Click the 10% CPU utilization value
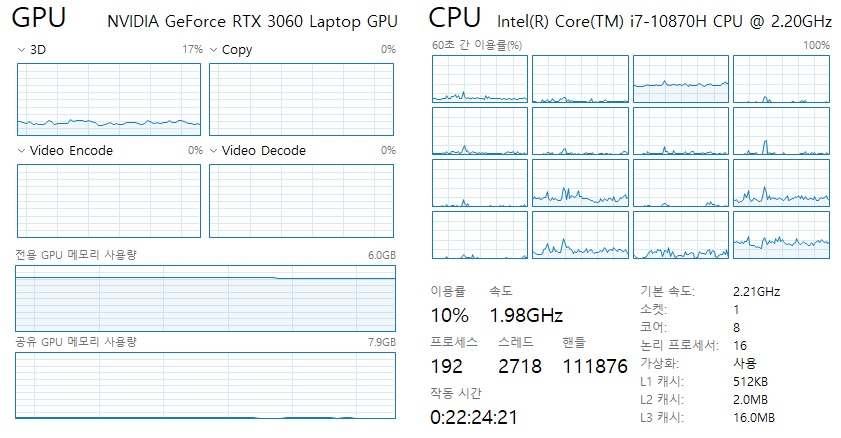The image size is (841, 438). [449, 316]
